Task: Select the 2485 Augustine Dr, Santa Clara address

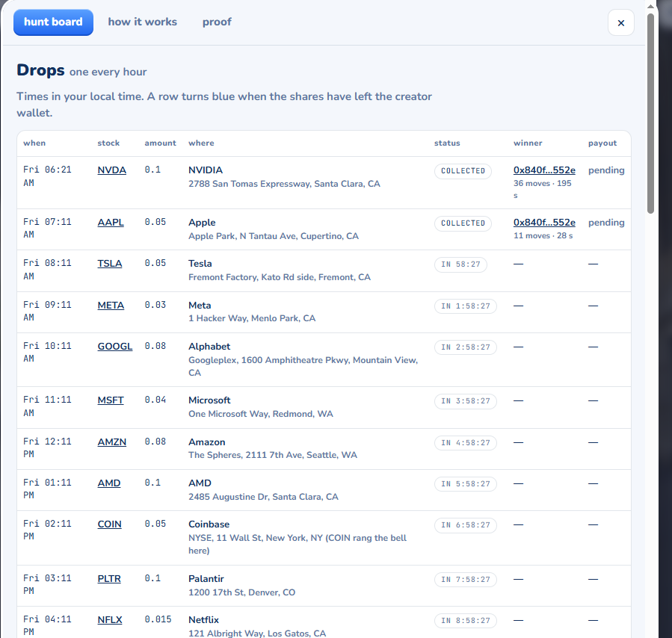Action: [263, 497]
